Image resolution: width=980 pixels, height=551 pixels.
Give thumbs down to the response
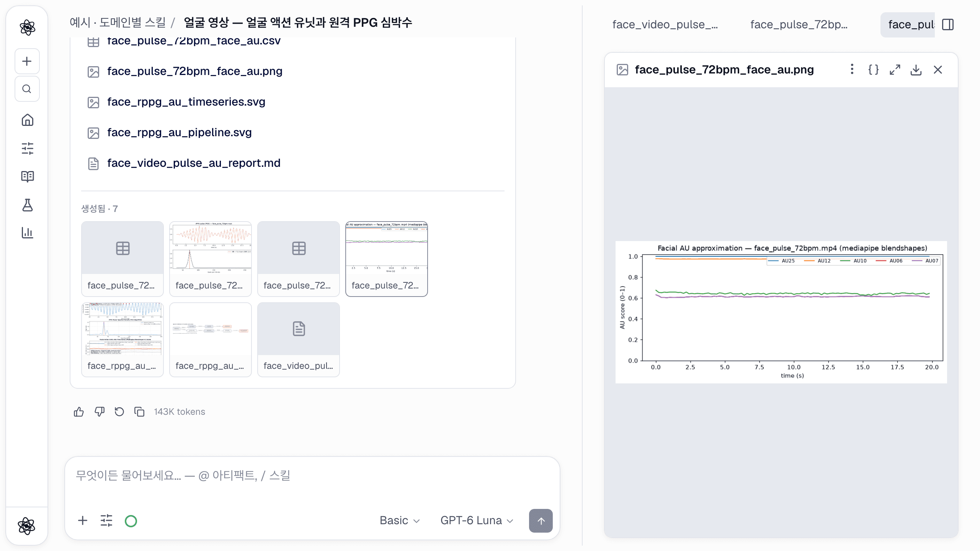[x=99, y=412]
